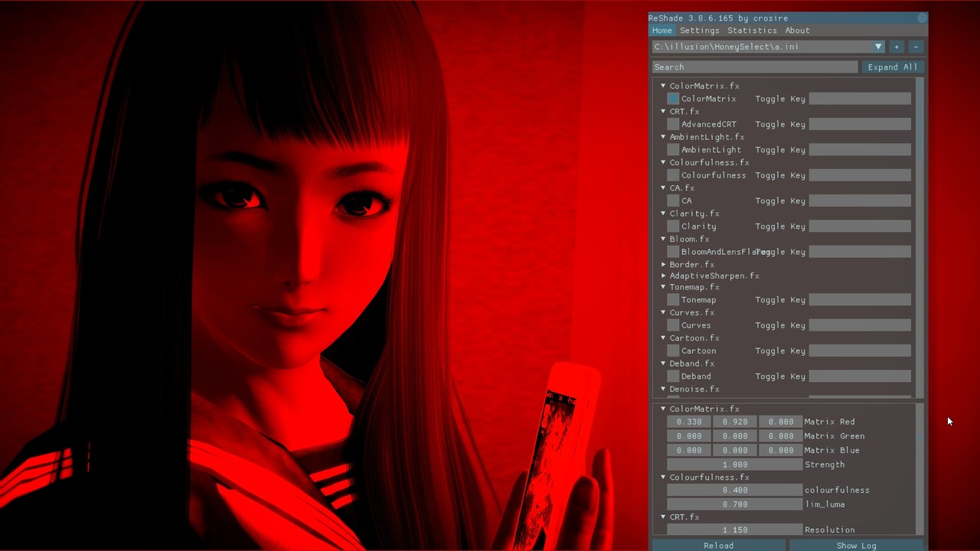Click the shader Search field
Screen dimensions: 980x551
(755, 67)
